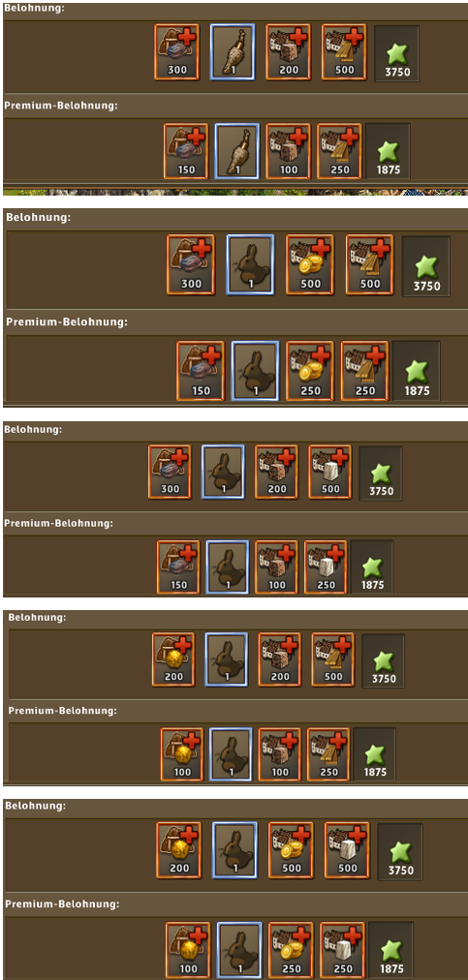Select the 150 ore reward left of the club
468x980 pixels.
coord(186,151)
